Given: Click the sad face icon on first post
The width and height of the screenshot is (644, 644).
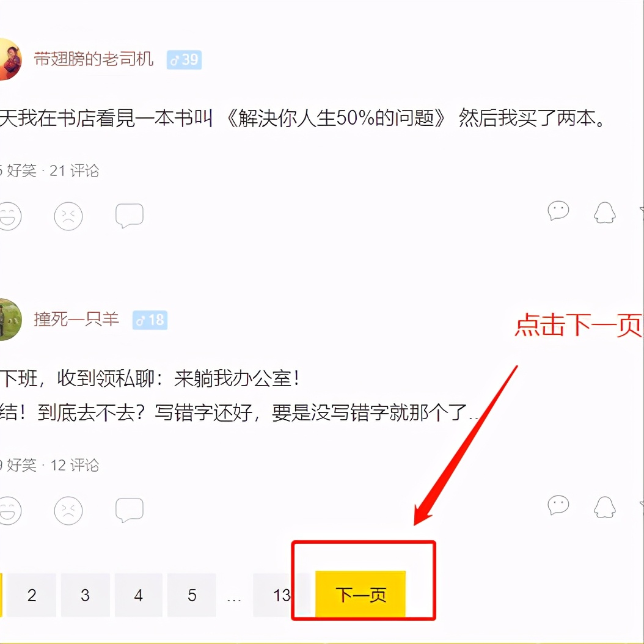Looking at the screenshot, I should coord(68,216).
